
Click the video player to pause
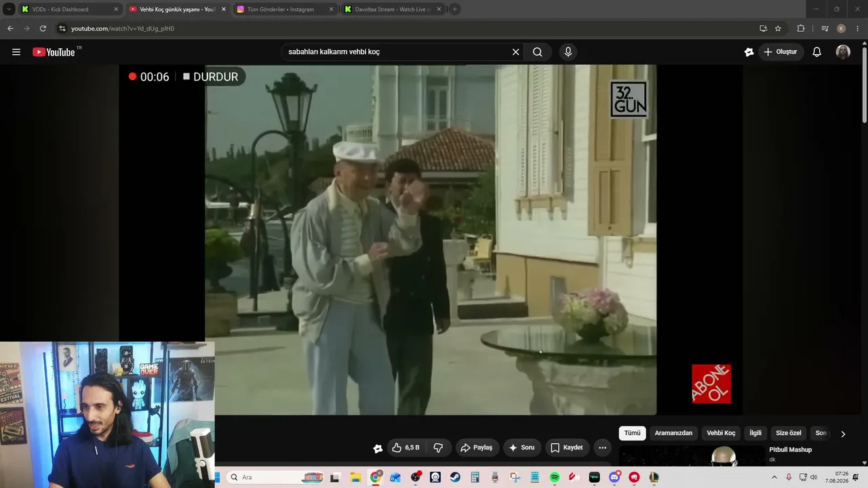(x=431, y=240)
